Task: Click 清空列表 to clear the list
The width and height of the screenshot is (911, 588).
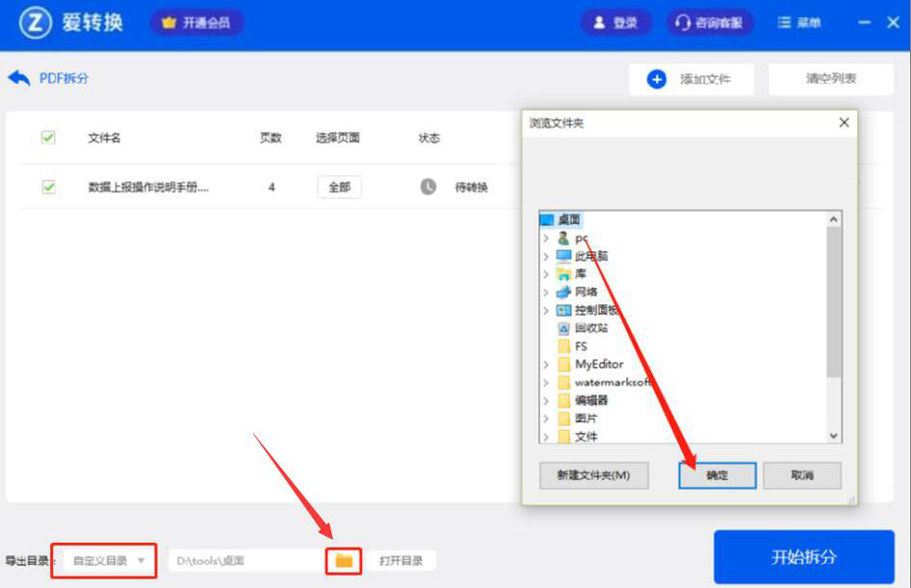Action: (x=831, y=78)
